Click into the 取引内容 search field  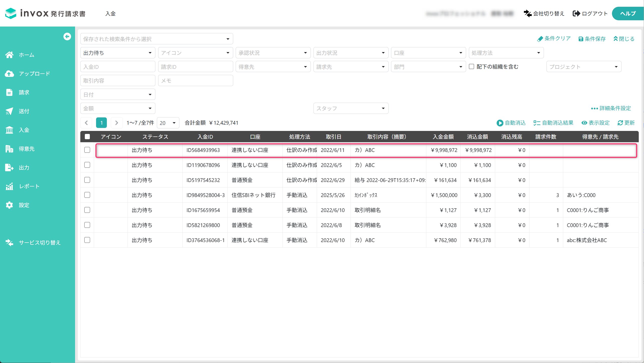(118, 81)
